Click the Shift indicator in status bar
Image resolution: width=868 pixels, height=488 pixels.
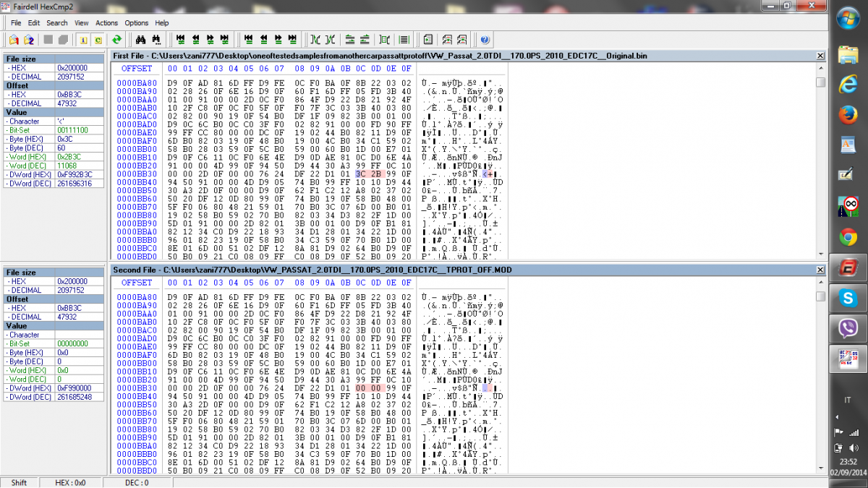(18, 482)
